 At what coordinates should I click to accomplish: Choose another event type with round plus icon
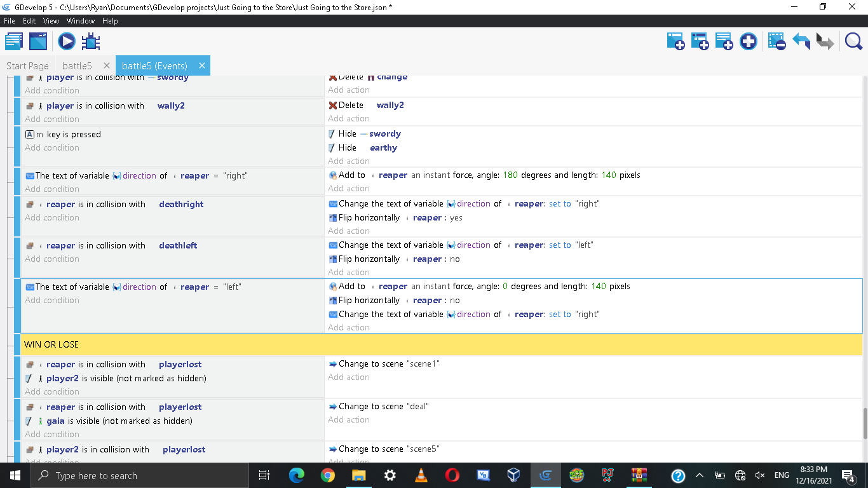pyautogui.click(x=749, y=42)
